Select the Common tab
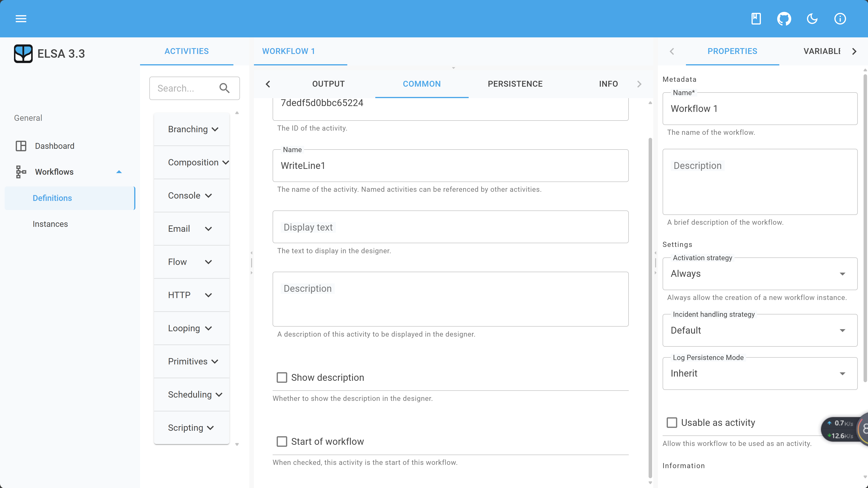This screenshot has width=868, height=488. pyautogui.click(x=422, y=84)
